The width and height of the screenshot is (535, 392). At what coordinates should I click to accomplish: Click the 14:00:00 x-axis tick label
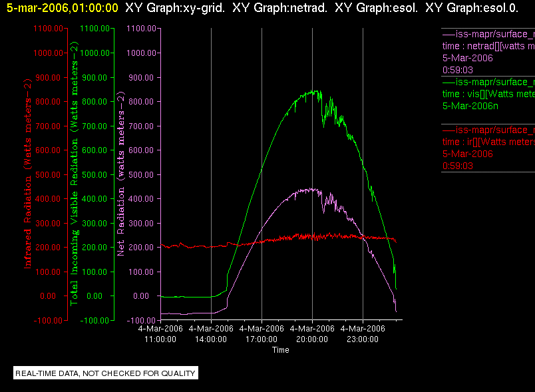(x=211, y=339)
